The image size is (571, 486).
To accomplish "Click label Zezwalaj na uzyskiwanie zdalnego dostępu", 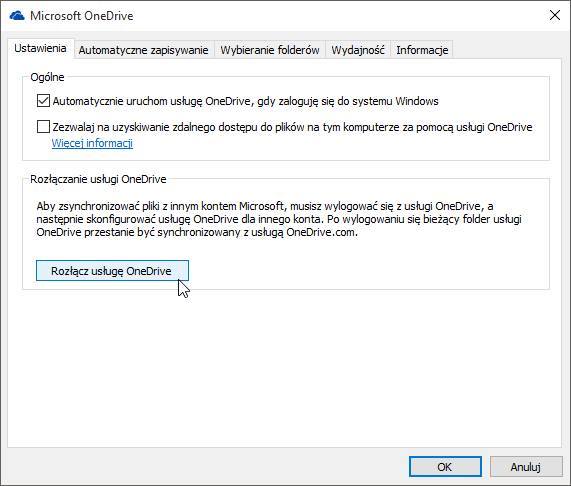I will tap(292, 127).
